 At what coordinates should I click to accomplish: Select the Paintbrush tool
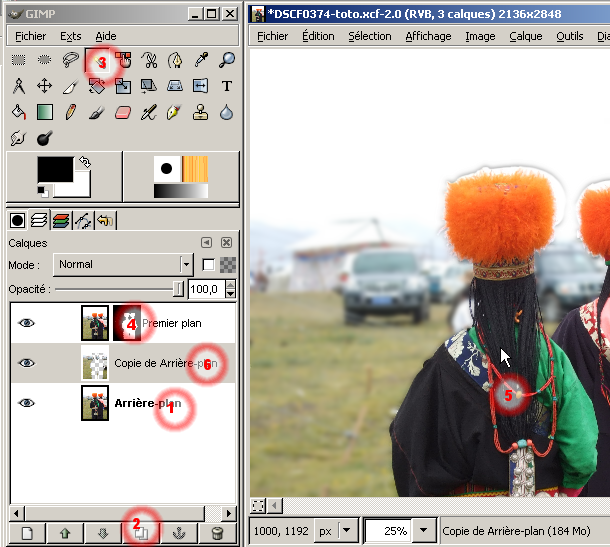tap(96, 112)
